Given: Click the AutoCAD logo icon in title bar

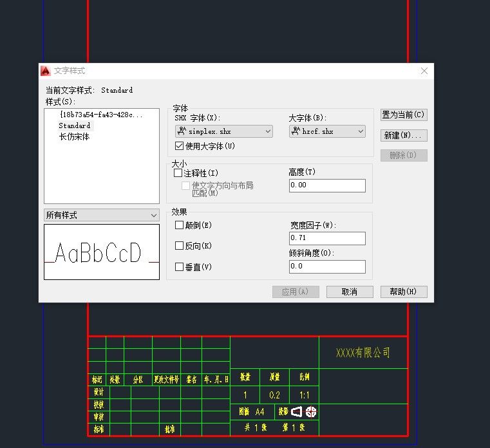Looking at the screenshot, I should click(x=46, y=71).
